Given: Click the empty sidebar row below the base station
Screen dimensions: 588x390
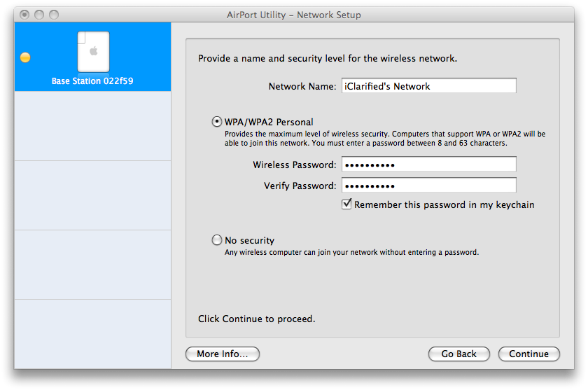Looking at the screenshot, I should pos(92,126).
